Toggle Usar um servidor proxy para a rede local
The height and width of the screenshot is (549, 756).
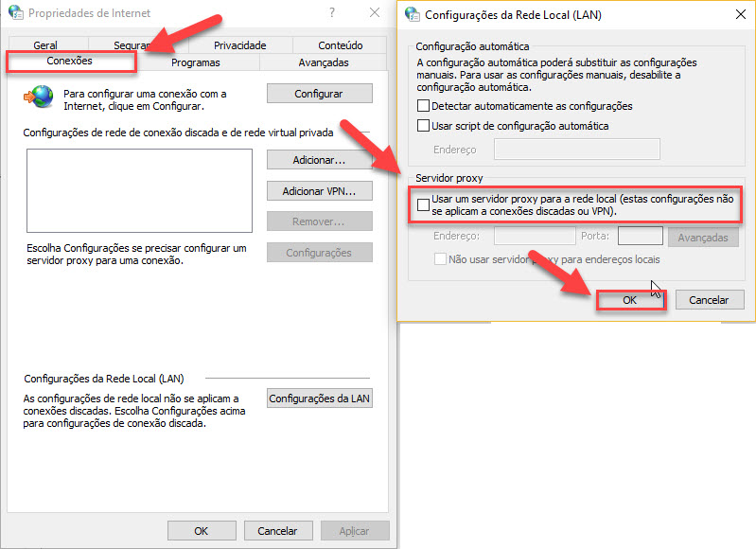coord(423,204)
